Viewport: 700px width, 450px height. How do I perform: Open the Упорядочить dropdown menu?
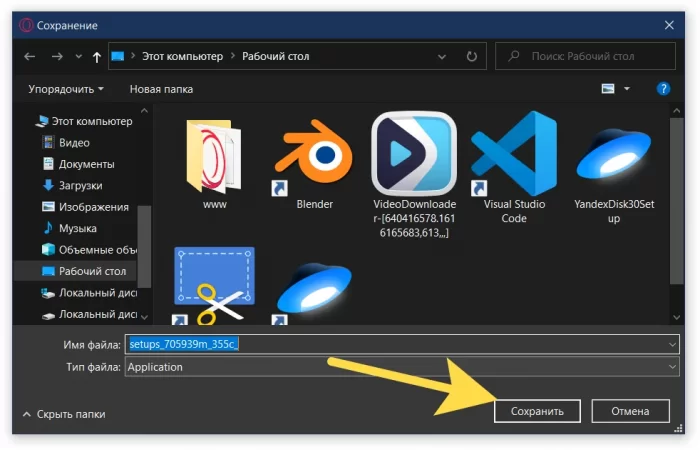65,89
